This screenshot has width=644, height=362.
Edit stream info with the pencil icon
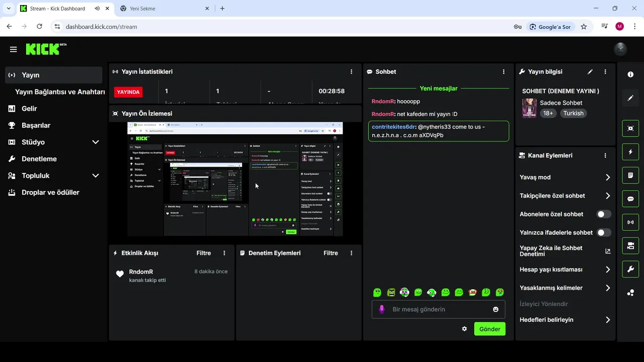pyautogui.click(x=590, y=72)
